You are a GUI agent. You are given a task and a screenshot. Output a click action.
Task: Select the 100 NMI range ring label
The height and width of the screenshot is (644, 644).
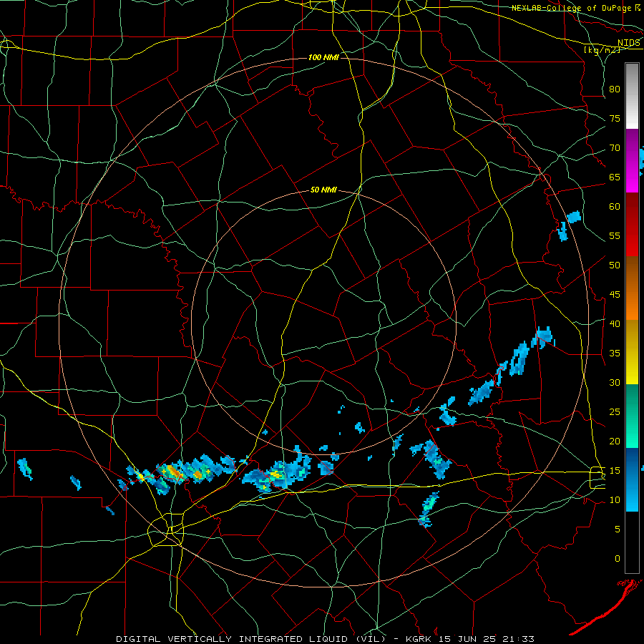click(x=323, y=57)
